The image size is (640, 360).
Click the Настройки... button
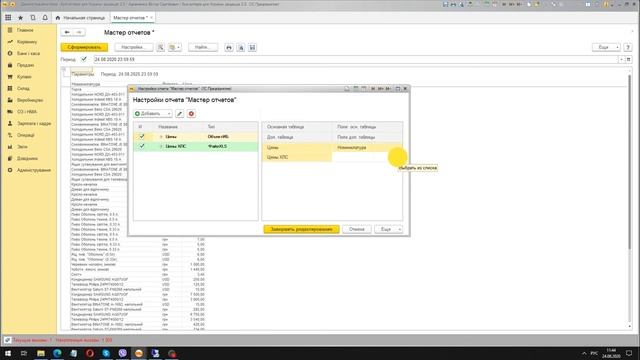(x=133, y=47)
